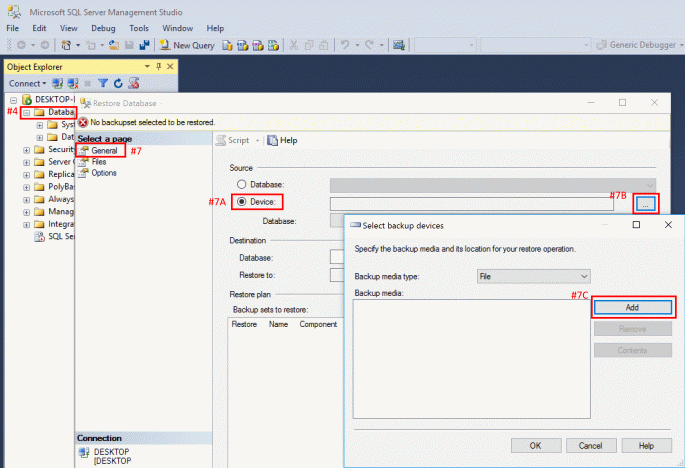Click the Filter icon in Object Explorer
685x468 pixels.
point(102,83)
